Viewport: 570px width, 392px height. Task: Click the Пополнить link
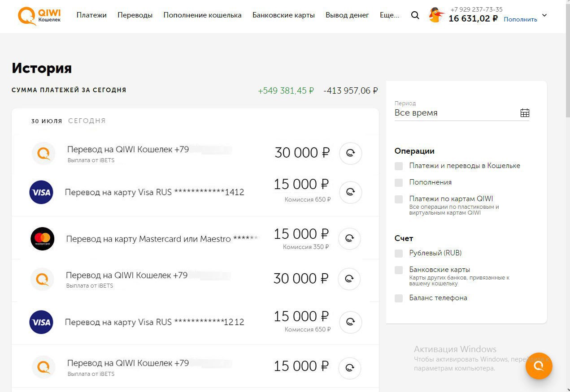click(x=520, y=19)
